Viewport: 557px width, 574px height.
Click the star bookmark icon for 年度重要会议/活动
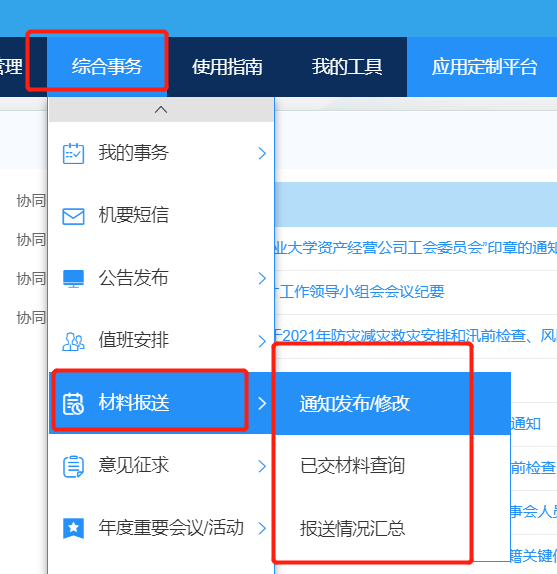73,528
